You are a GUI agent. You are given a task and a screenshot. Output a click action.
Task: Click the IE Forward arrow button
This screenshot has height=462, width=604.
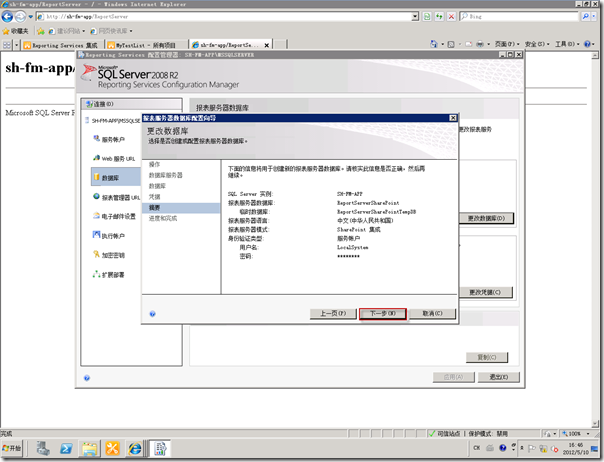(x=20, y=17)
